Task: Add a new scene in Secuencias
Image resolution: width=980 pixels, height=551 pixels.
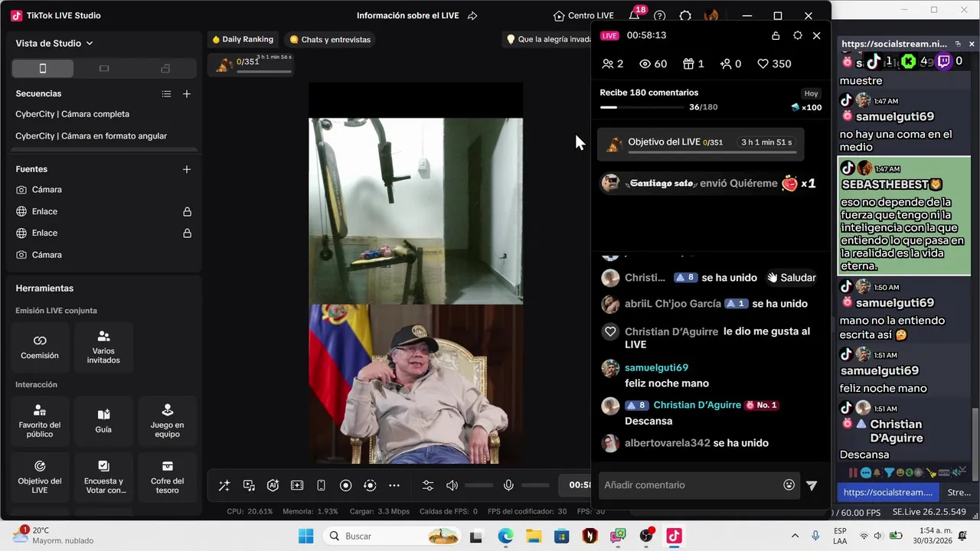Action: [187, 94]
